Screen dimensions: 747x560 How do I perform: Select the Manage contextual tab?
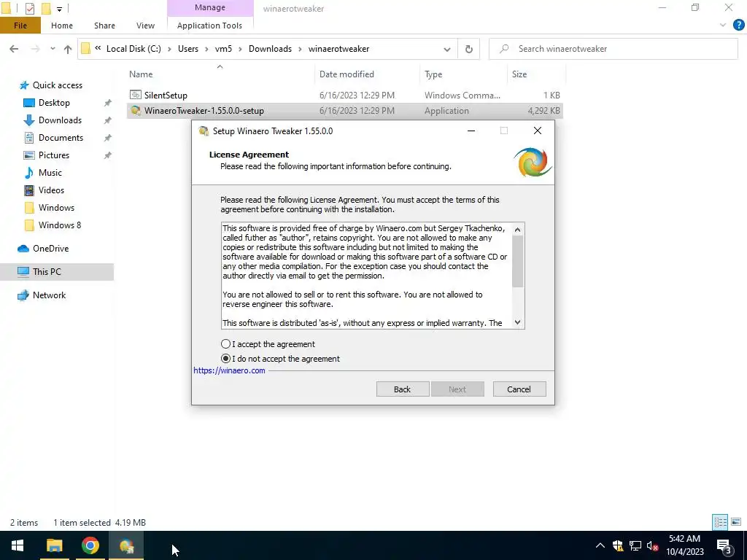point(210,7)
